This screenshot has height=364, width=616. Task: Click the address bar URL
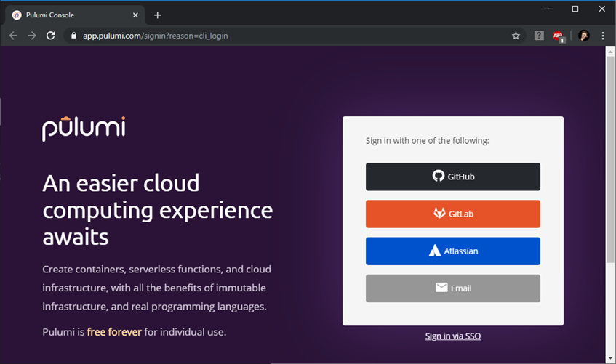click(155, 36)
